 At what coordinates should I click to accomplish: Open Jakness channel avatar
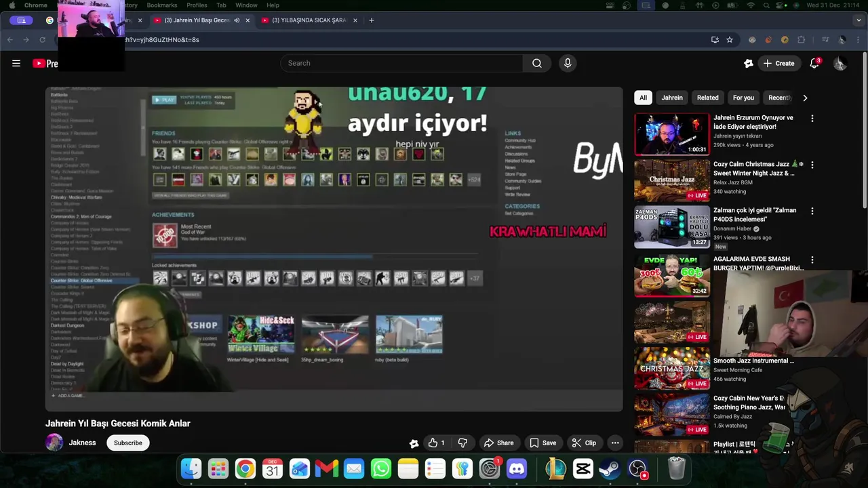click(x=54, y=443)
